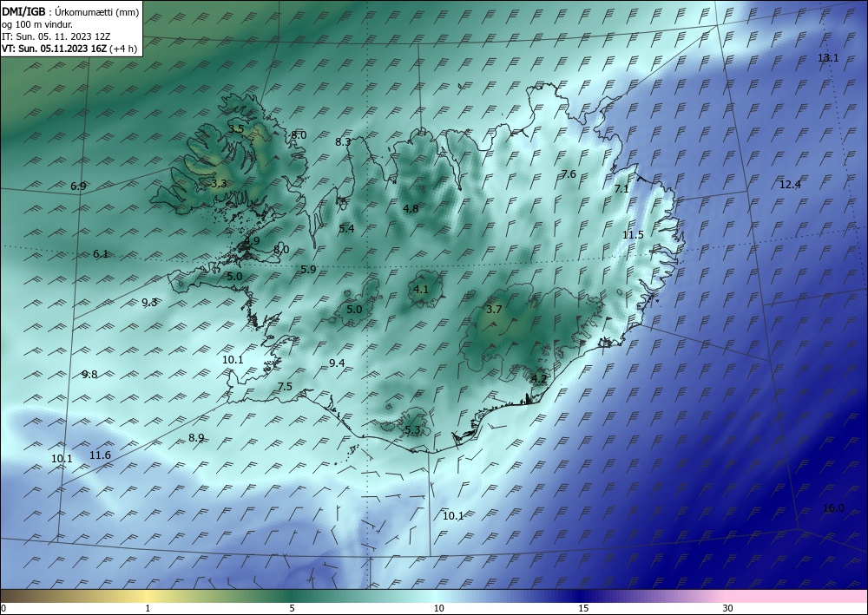Select the 7.6 value in the northeast
The image size is (868, 615).
coord(569,174)
